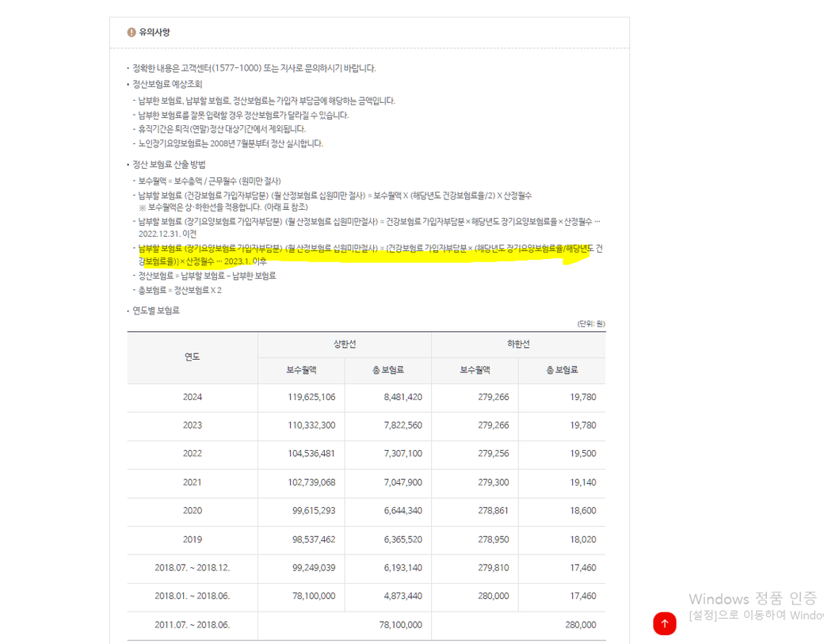
Task: Click the 8,481,420 총 보험료 value
Action: pos(402,397)
